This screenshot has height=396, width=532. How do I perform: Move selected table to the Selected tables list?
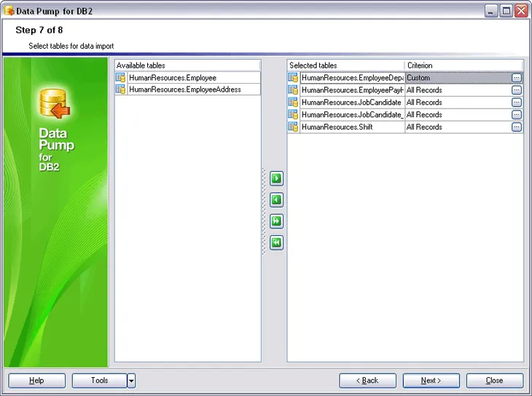tap(276, 178)
